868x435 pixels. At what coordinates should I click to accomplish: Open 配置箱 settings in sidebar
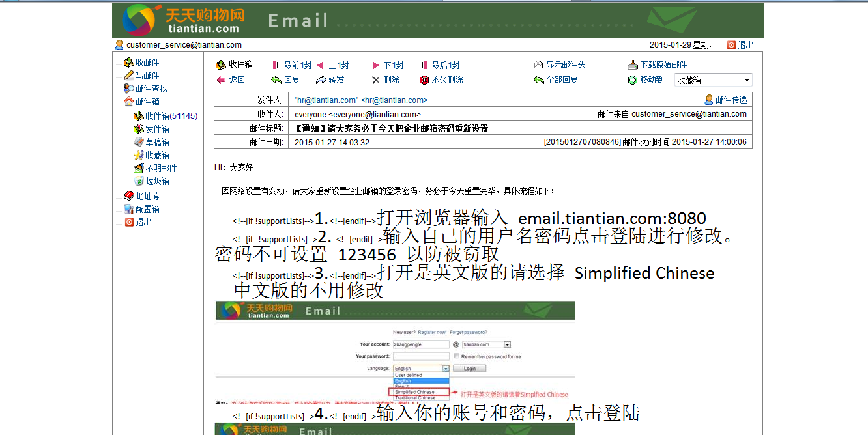(147, 209)
